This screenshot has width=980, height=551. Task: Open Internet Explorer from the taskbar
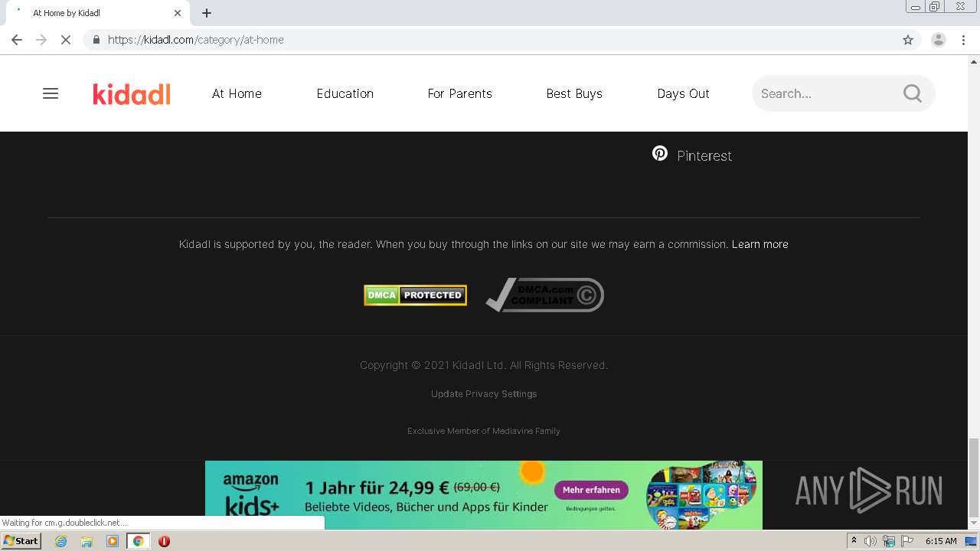tap(61, 541)
